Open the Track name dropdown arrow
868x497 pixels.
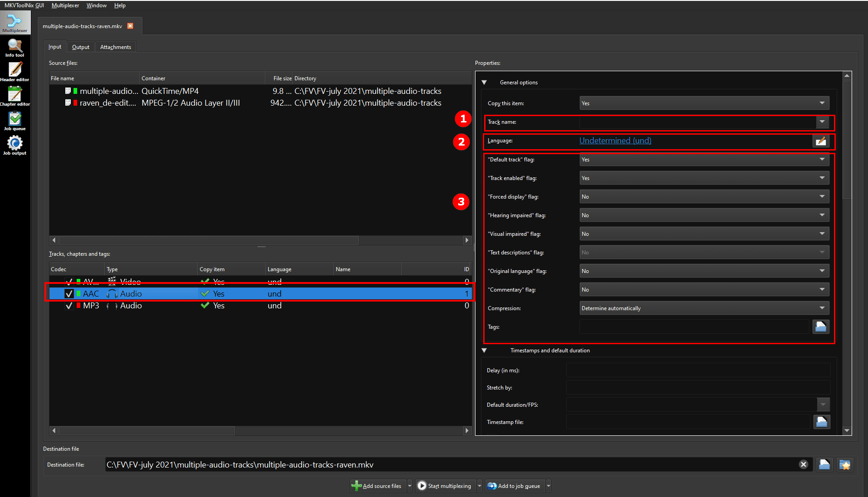(822, 122)
